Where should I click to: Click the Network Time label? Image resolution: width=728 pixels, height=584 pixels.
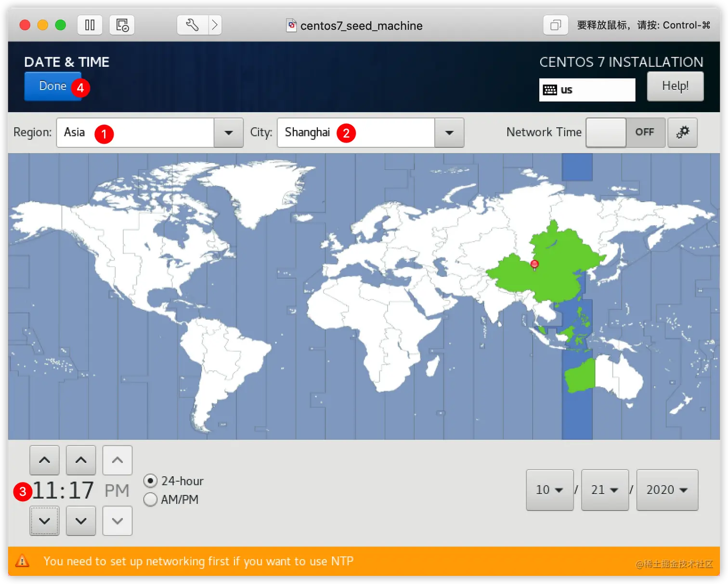click(544, 132)
